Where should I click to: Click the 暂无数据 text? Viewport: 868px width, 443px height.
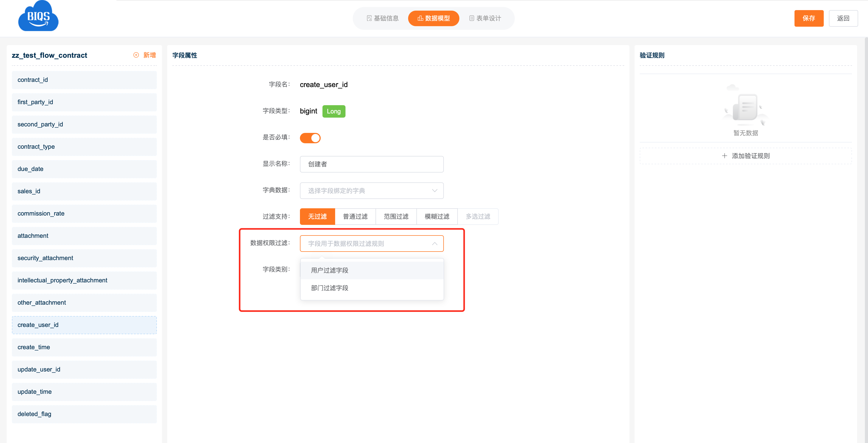745,133
